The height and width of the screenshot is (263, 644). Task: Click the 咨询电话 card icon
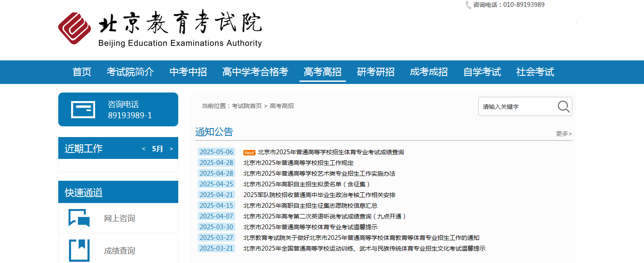click(x=83, y=110)
